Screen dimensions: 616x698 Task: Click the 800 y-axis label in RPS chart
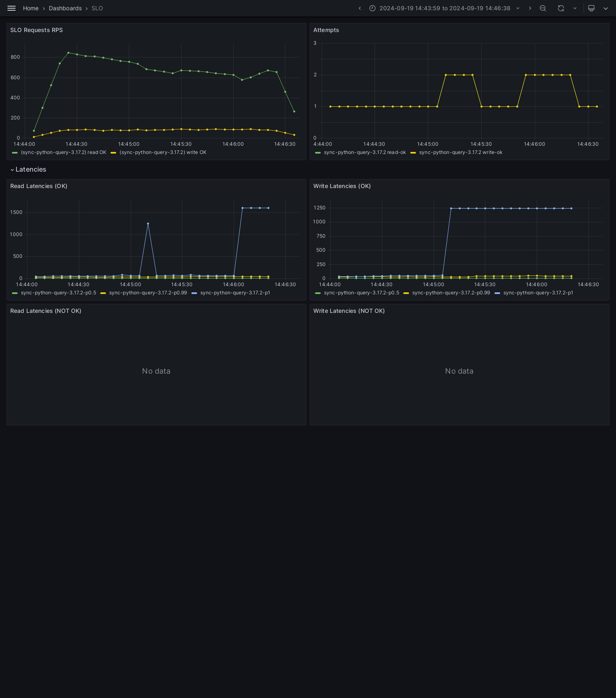pyautogui.click(x=15, y=57)
